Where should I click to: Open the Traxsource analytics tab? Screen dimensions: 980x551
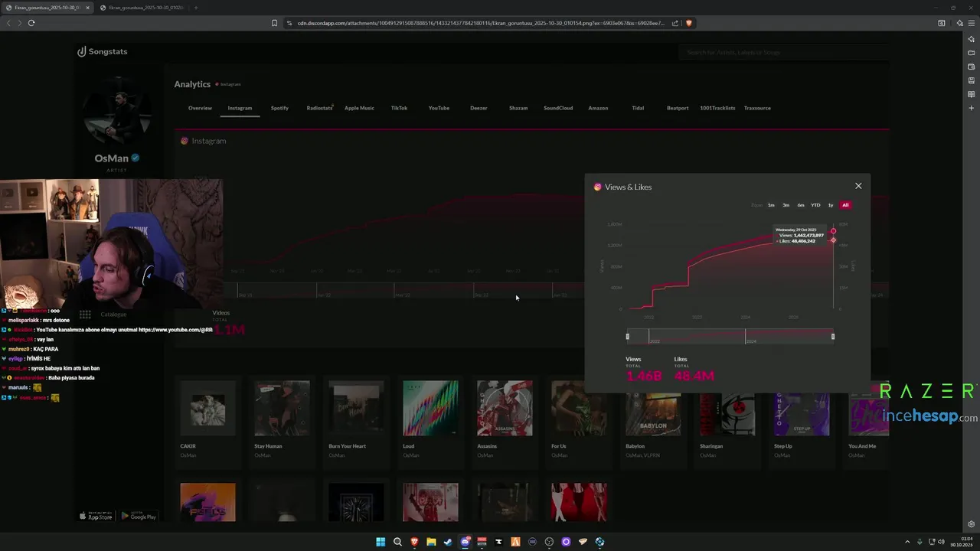tap(757, 108)
